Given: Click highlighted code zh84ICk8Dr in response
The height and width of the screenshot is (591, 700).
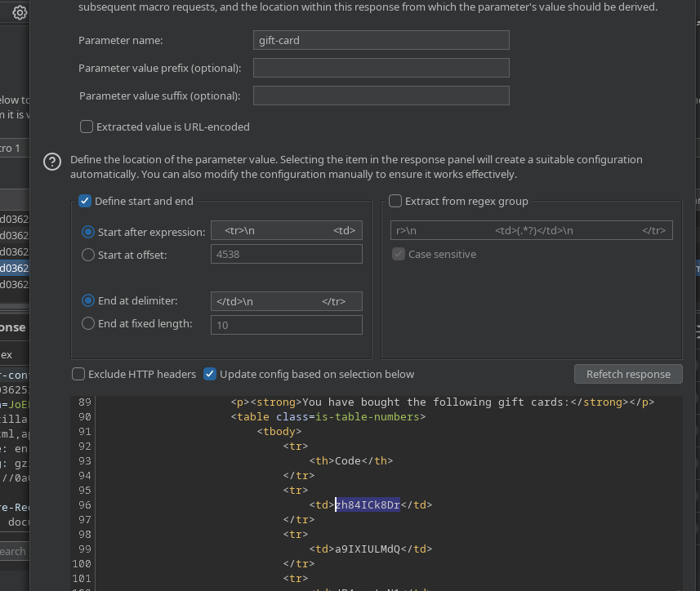Looking at the screenshot, I should coord(368,504).
